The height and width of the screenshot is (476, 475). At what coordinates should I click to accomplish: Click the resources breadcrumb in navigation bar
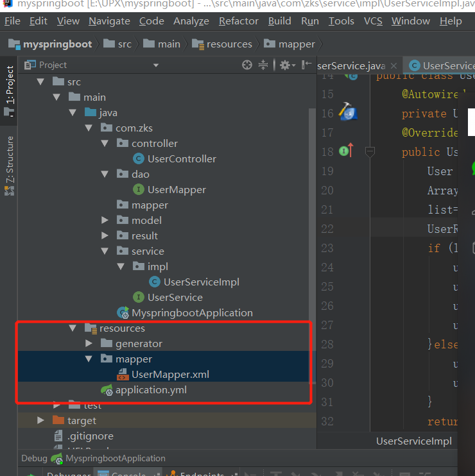(222, 44)
